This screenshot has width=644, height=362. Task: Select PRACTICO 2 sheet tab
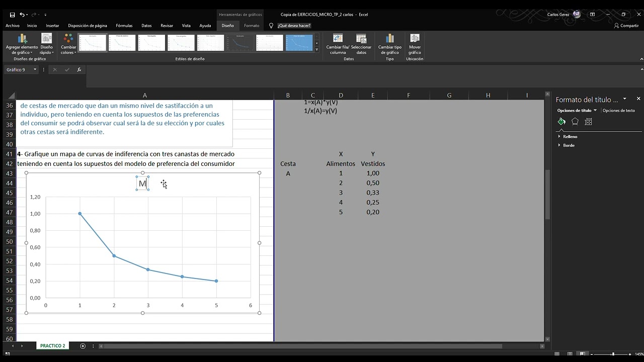[53, 346]
